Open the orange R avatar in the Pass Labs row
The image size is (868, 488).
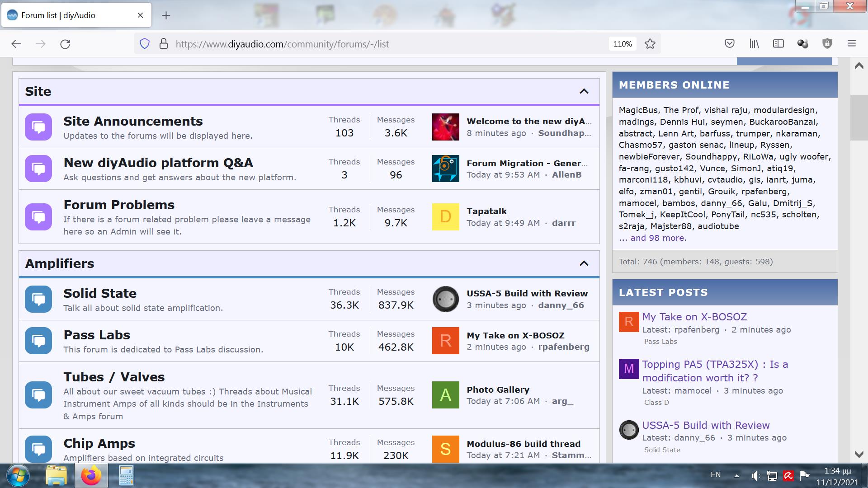click(x=446, y=341)
